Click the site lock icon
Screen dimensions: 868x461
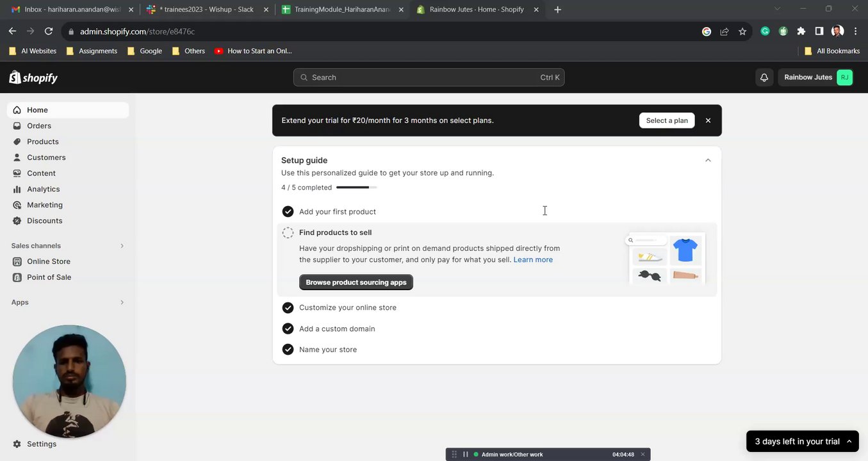[70, 31]
